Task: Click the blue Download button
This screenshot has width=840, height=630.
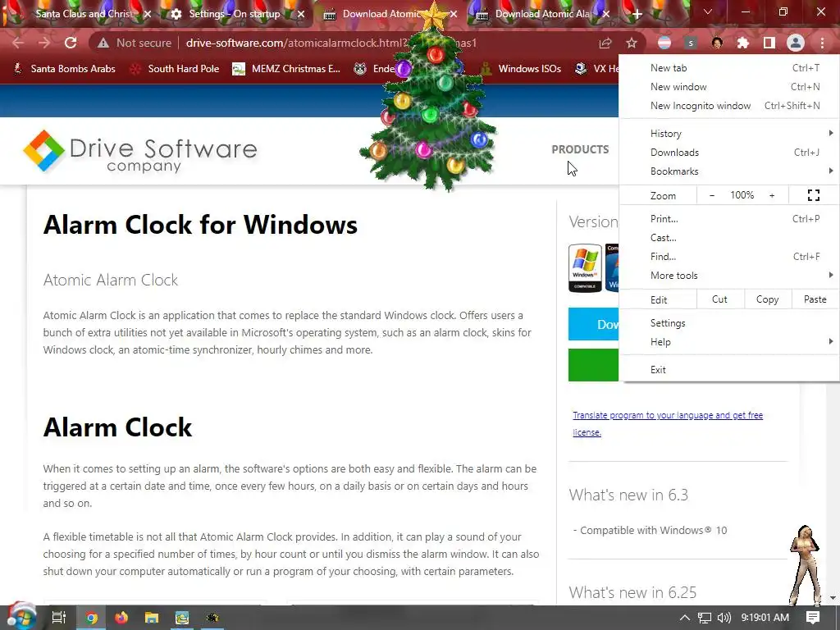Action: tap(594, 324)
